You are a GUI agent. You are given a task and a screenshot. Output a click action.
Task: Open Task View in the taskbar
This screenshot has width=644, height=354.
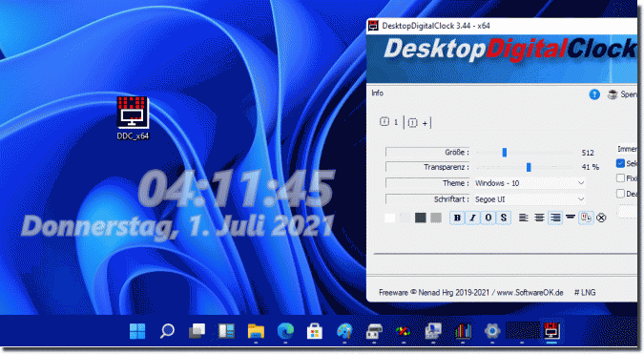coord(197,331)
